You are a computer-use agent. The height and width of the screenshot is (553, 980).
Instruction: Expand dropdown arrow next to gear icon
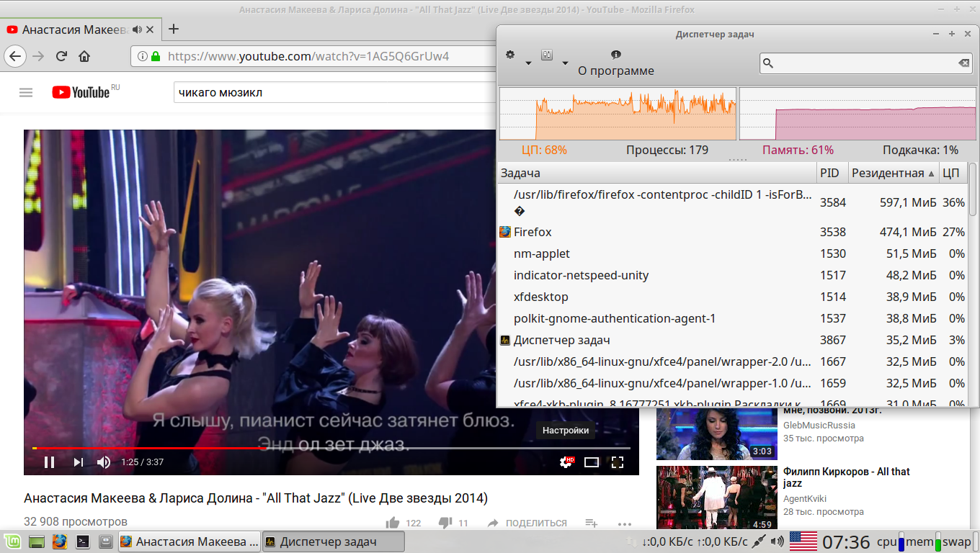point(528,63)
